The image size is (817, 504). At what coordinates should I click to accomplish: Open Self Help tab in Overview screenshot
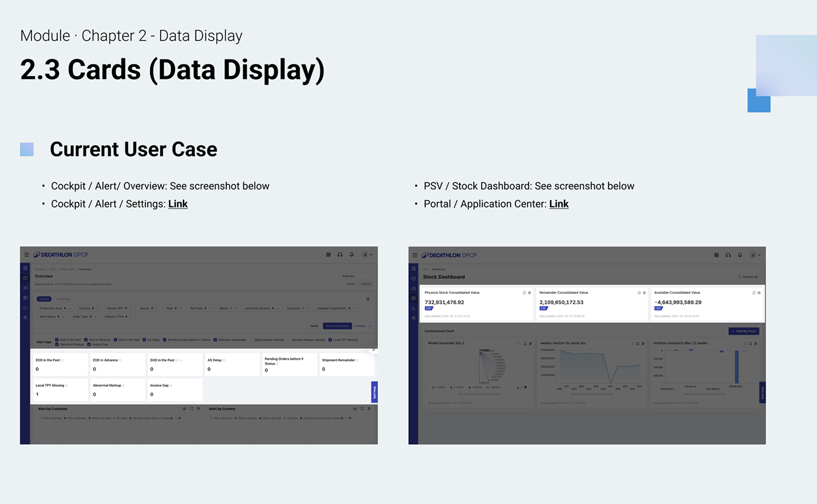[x=375, y=392]
